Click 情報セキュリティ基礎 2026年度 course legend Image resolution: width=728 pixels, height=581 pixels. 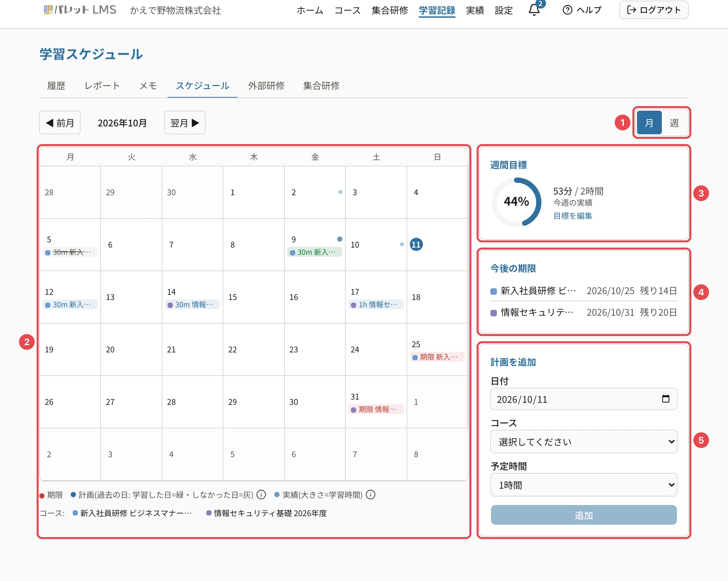click(x=267, y=513)
